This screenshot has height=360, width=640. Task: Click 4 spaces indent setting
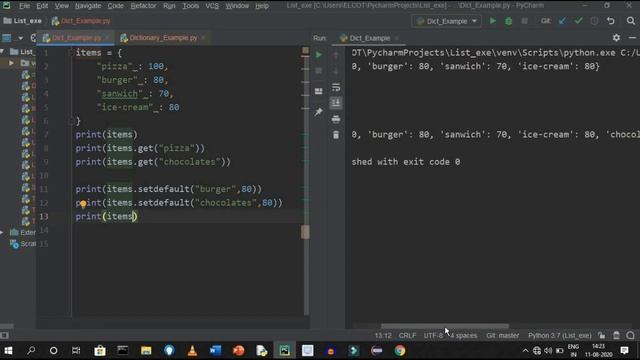coord(464,336)
